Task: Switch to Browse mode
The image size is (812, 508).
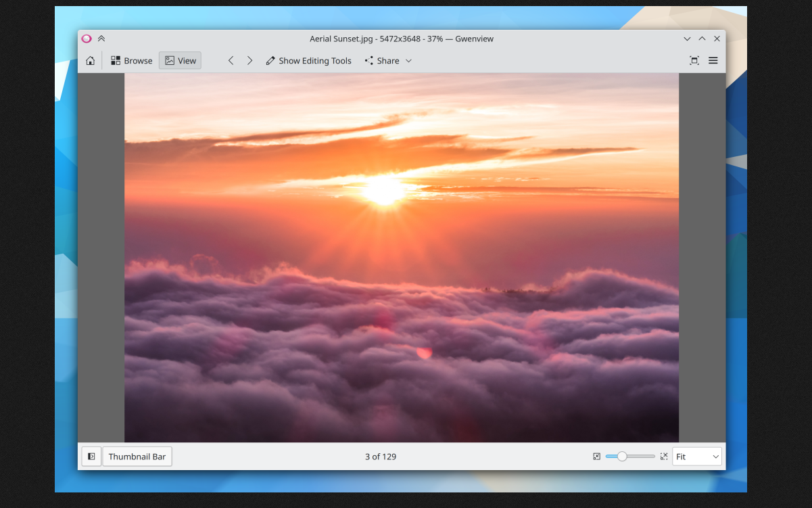Action: (132, 61)
